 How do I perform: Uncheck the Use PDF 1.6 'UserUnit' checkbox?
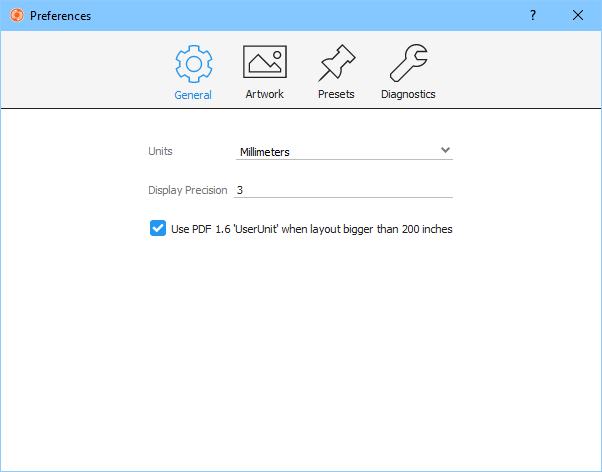pyautogui.click(x=158, y=228)
